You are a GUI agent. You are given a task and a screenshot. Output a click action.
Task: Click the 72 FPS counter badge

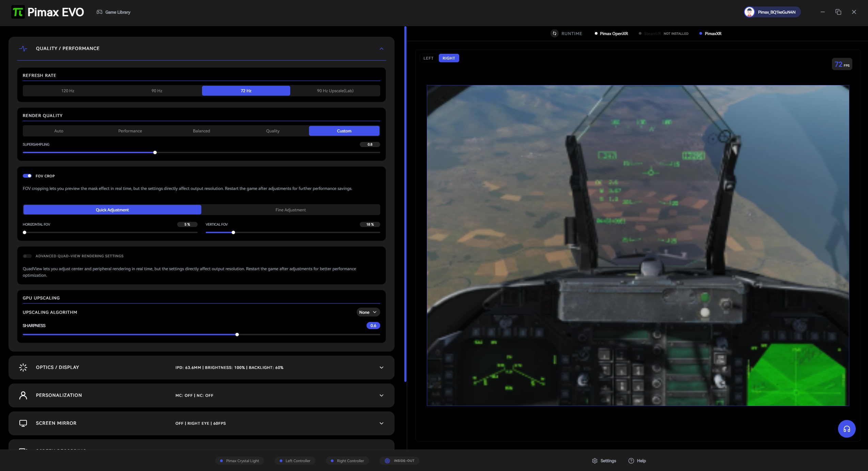pyautogui.click(x=842, y=64)
